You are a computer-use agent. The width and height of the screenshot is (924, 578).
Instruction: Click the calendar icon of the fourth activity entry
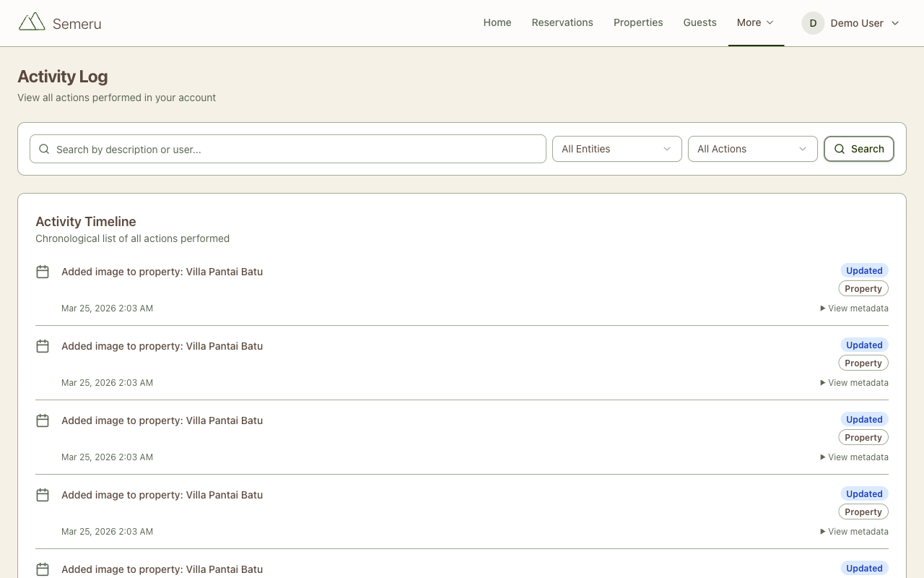[x=43, y=495]
